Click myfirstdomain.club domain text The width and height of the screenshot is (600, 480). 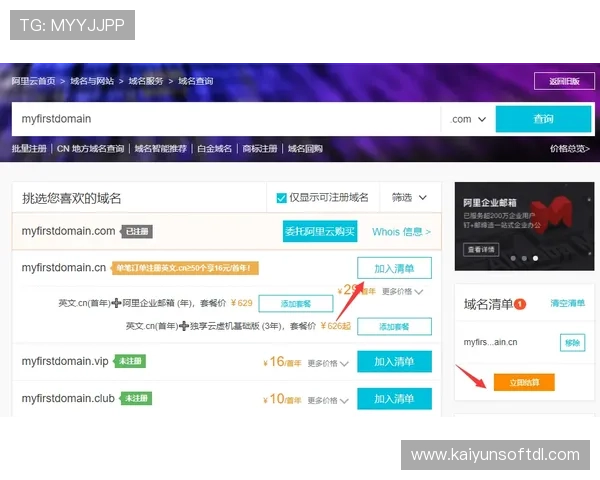pyautogui.click(x=68, y=398)
